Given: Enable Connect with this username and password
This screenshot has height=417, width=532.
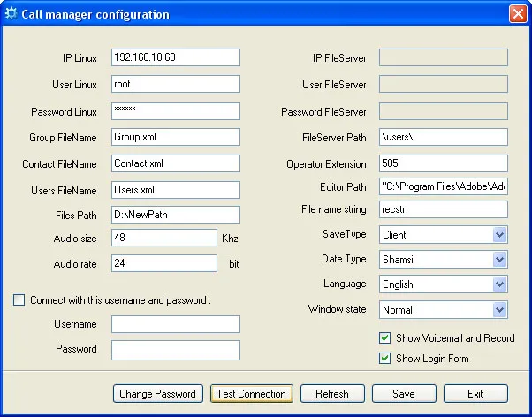Looking at the screenshot, I should [19, 300].
